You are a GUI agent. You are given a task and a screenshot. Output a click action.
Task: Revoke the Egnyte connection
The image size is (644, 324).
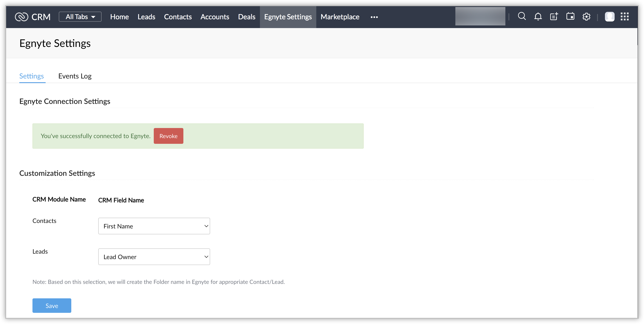click(168, 136)
